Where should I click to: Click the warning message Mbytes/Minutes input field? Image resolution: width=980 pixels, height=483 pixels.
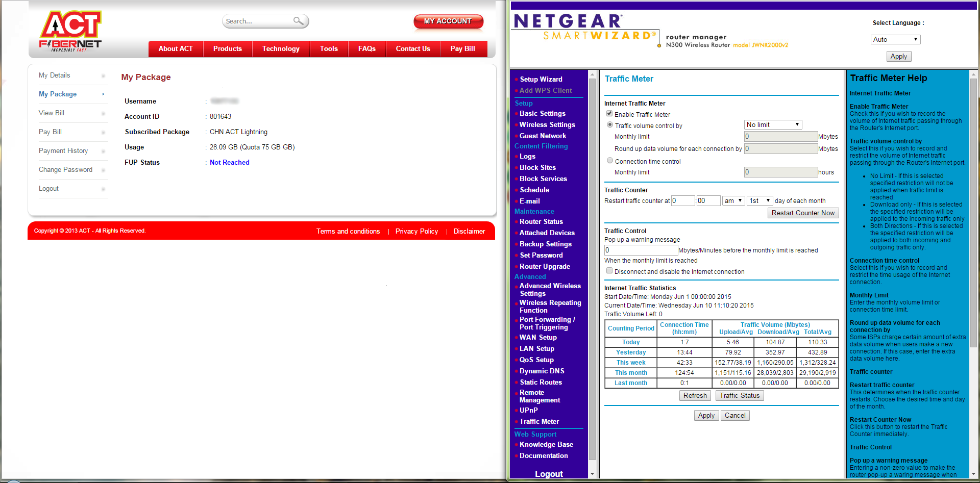click(x=641, y=250)
